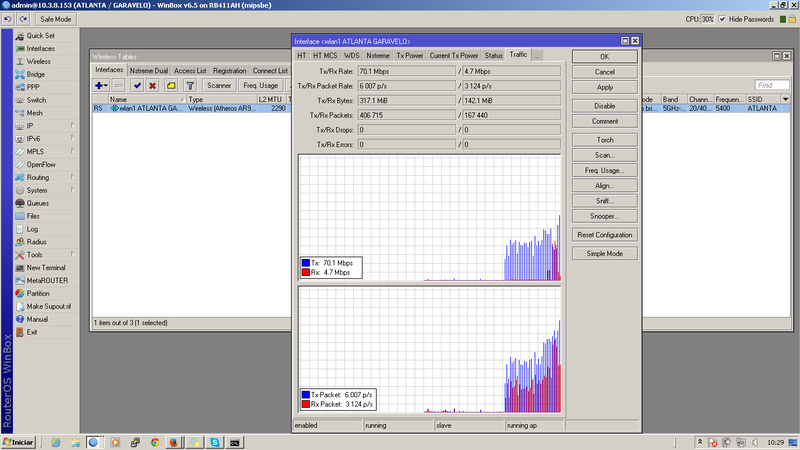The image size is (800, 450).
Task: Open the add (plus) dropdown in Wireless Tables
Action: click(x=101, y=86)
